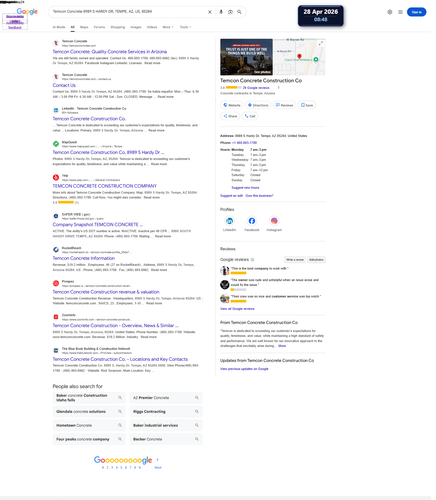Click 'Own this business?' link
Screen dimensions: 436x500
(x=259, y=196)
